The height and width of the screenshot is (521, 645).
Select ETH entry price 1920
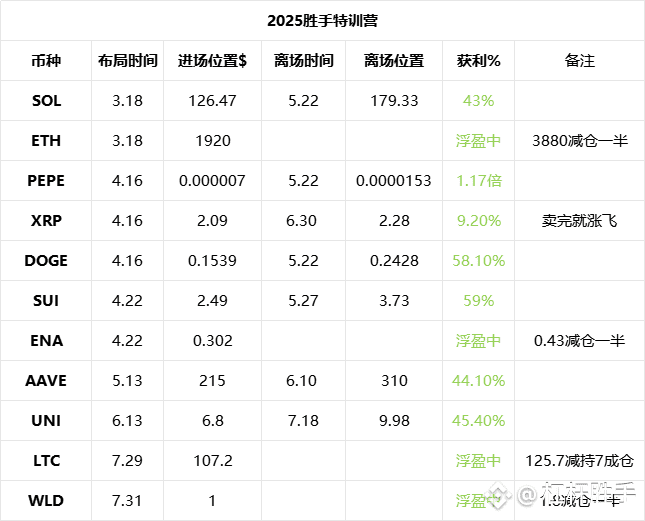point(212,141)
